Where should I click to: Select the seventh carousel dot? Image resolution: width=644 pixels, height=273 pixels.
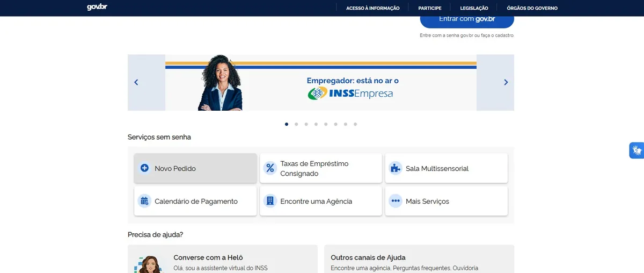point(346,124)
